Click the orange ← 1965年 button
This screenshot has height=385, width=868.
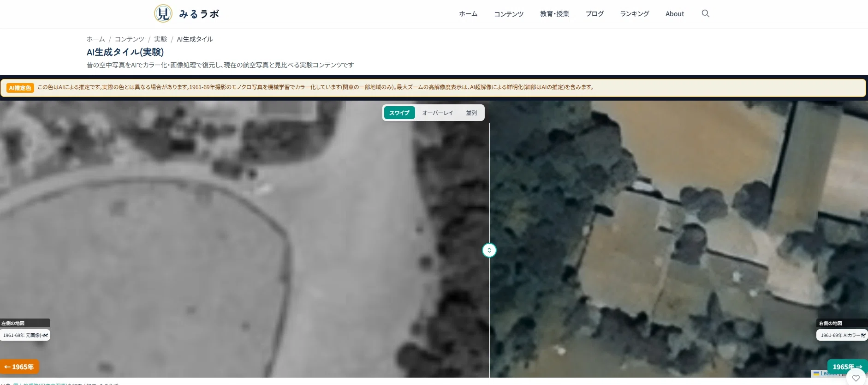[x=19, y=367]
